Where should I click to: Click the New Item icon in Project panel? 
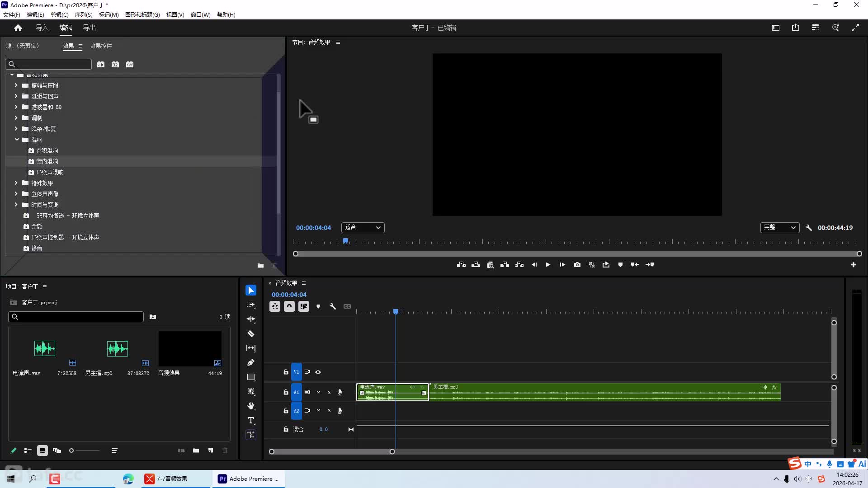(211, 450)
